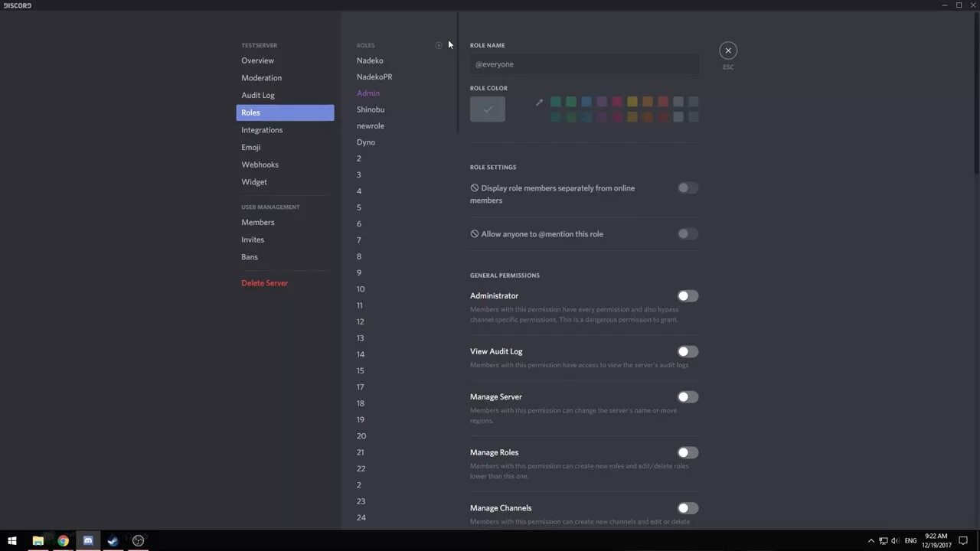Select the Roles settings tab

(x=285, y=112)
